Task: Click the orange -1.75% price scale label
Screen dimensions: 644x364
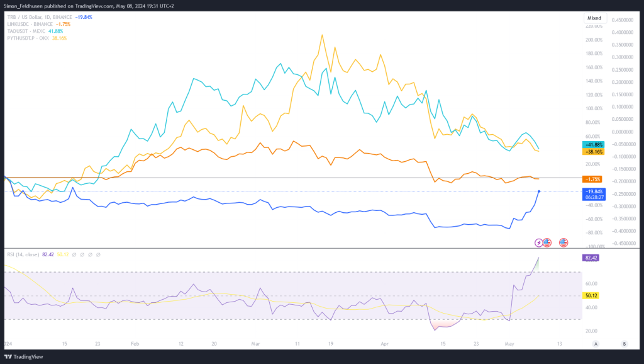Action: point(592,179)
